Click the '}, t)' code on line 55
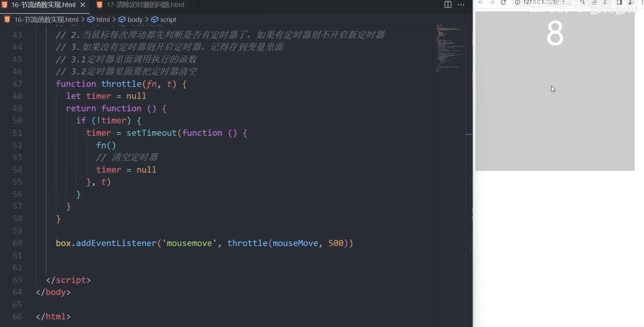This screenshot has width=644, height=327. coord(99,182)
